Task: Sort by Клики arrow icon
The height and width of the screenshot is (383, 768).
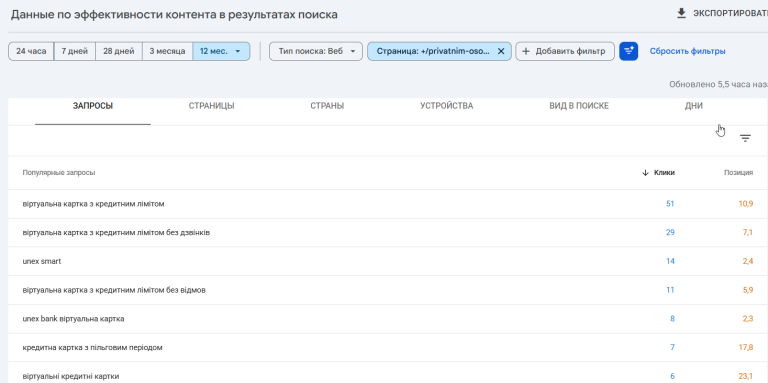Action: (645, 172)
